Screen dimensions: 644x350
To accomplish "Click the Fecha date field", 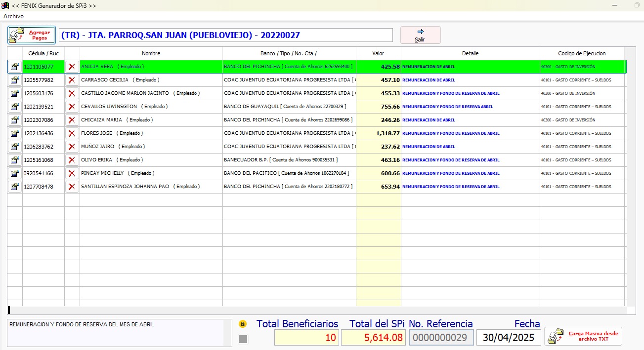I will pos(509,338).
